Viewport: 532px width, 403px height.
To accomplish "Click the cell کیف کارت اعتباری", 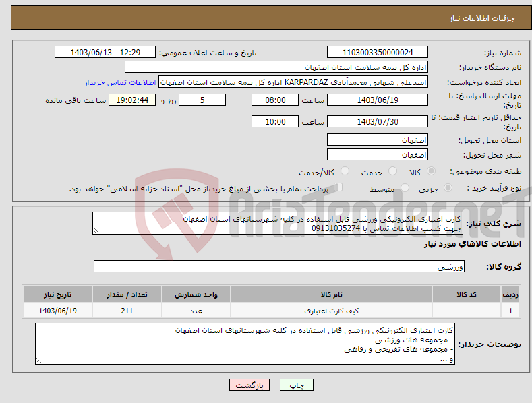I will (x=331, y=311).
